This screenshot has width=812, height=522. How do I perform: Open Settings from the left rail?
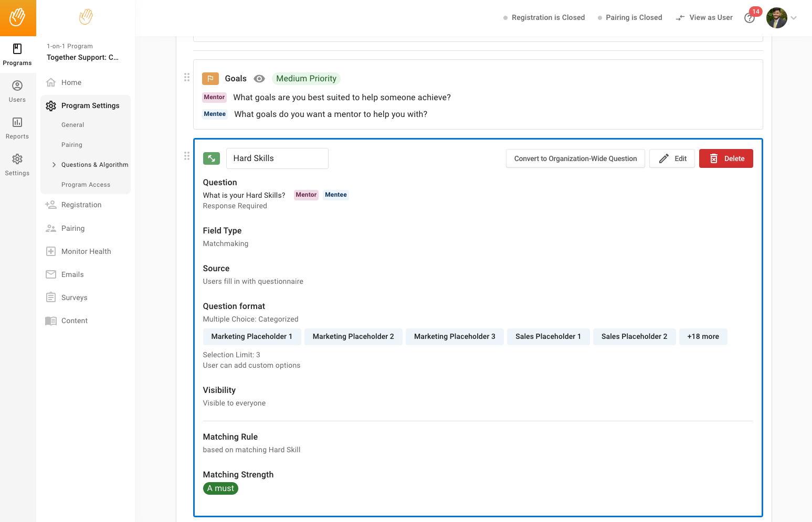[17, 165]
